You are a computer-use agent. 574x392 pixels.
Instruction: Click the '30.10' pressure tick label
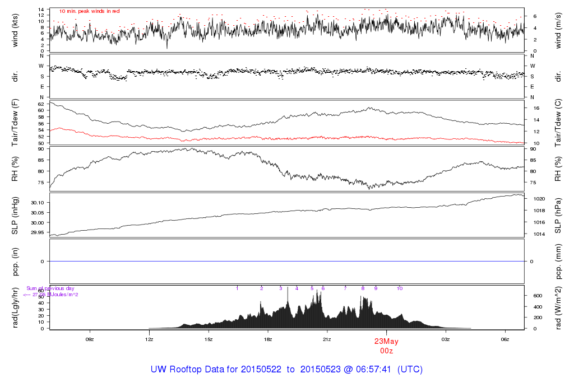[x=38, y=203]
